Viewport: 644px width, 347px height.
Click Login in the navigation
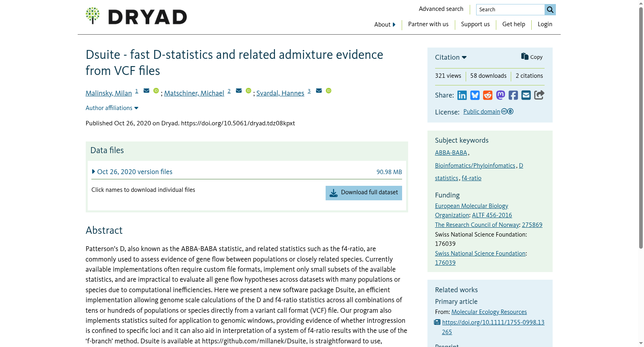(545, 24)
